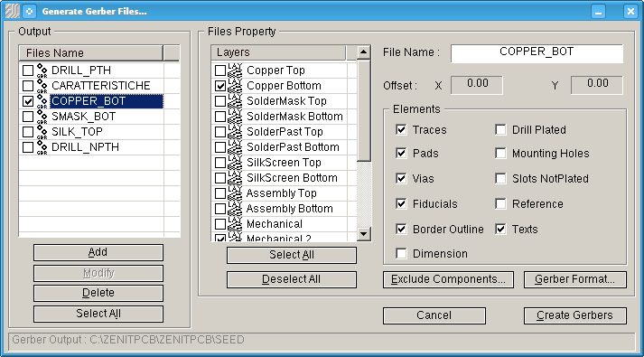This screenshot has width=644, height=357.
Task: Click Deselect All layers button
Action: click(292, 279)
